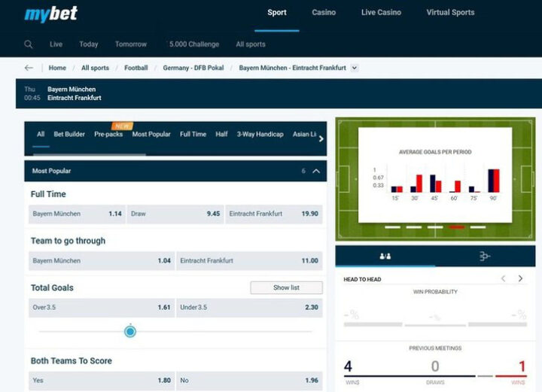Open the Germany - DFB Pokal breadcrumb link
The width and height of the screenshot is (542, 392).
(193, 68)
